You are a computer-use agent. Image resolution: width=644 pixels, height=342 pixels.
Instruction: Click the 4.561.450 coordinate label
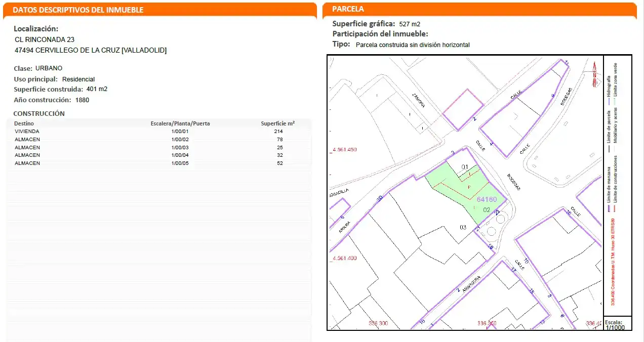(344, 150)
